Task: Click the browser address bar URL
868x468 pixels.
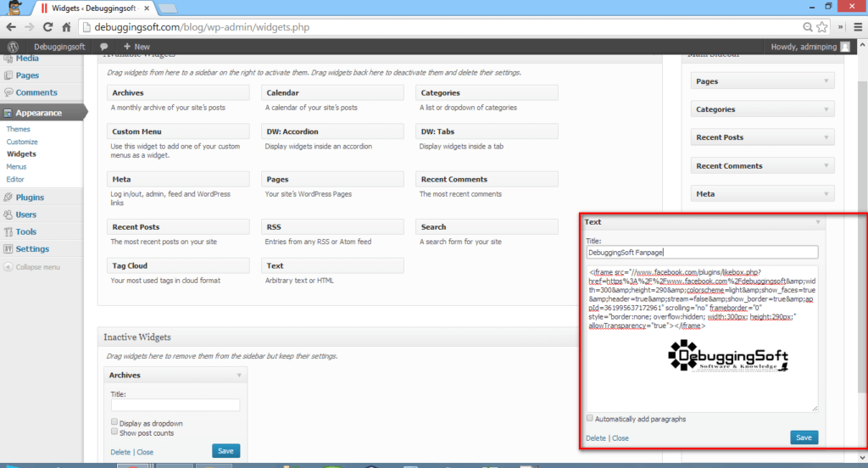Action: coord(202,27)
